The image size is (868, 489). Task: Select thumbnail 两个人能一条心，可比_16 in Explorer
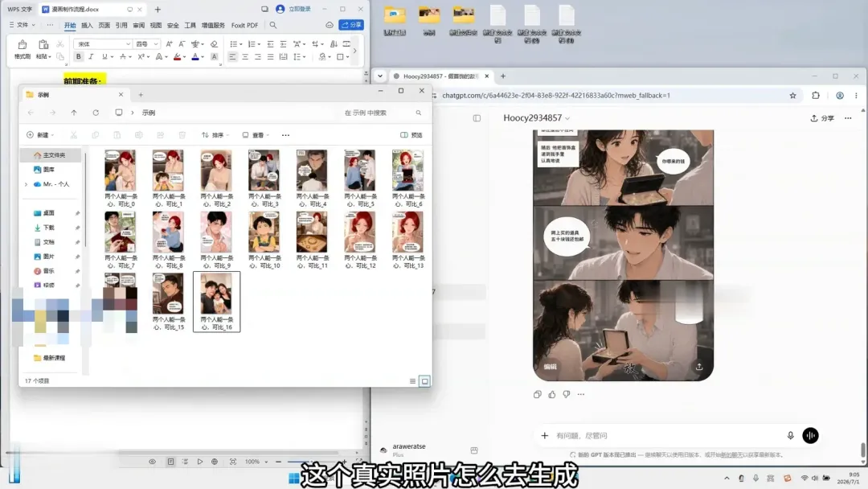point(216,302)
